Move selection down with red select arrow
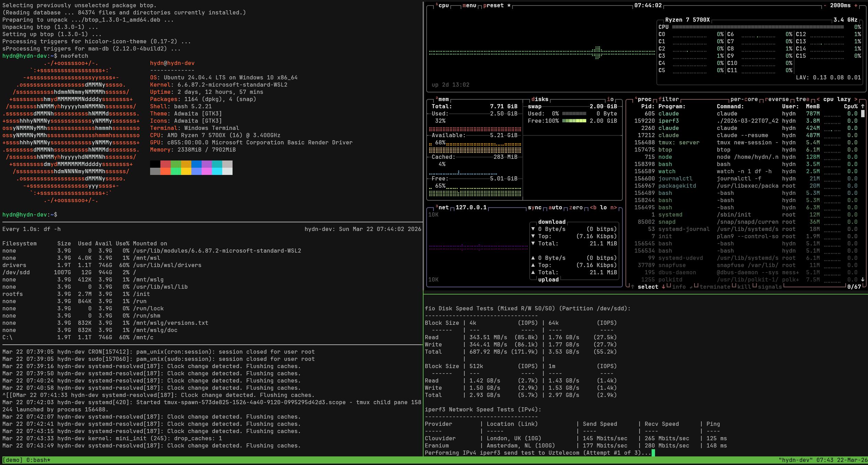The width and height of the screenshot is (868, 465). point(663,287)
